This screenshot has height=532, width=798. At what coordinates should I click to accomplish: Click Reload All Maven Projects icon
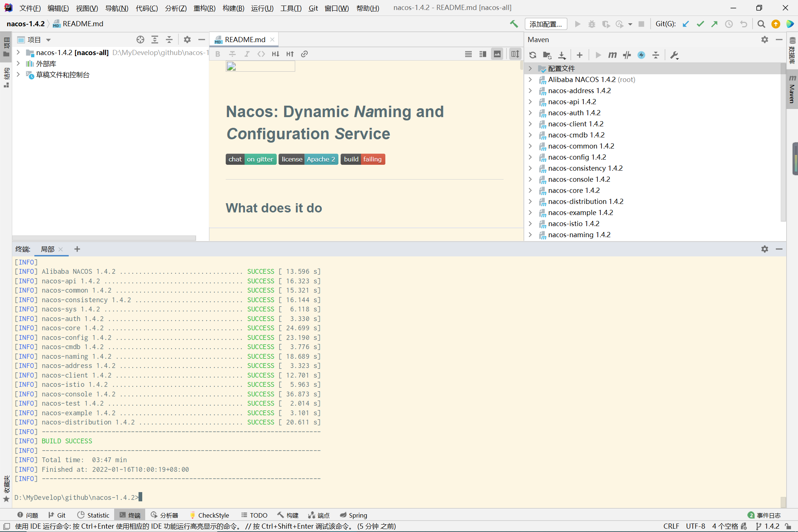coord(533,55)
